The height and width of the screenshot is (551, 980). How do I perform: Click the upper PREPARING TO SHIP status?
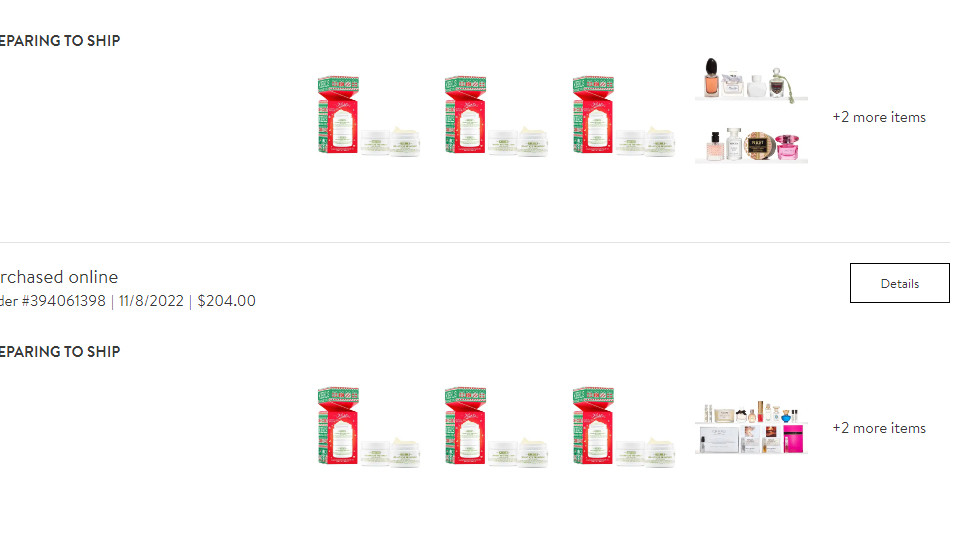60,41
